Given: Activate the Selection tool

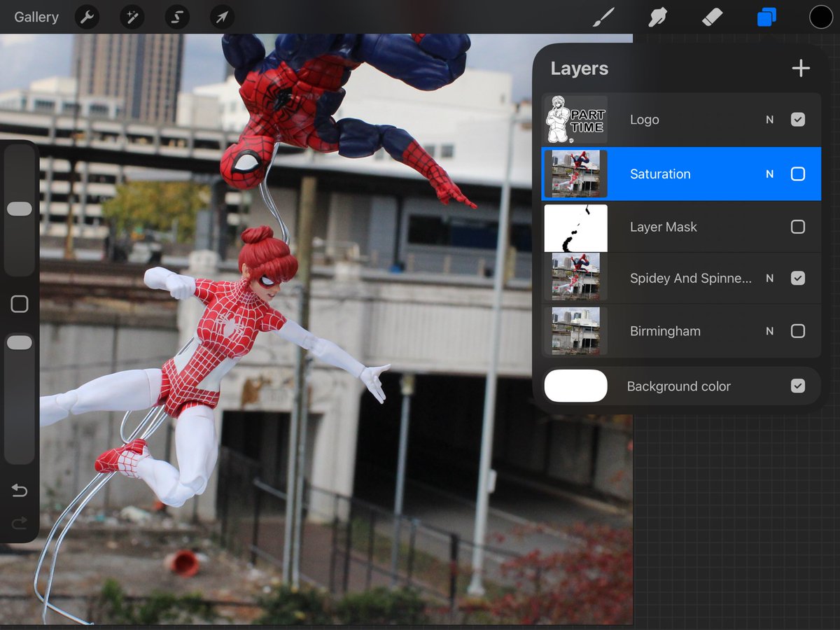Looking at the screenshot, I should click(177, 17).
